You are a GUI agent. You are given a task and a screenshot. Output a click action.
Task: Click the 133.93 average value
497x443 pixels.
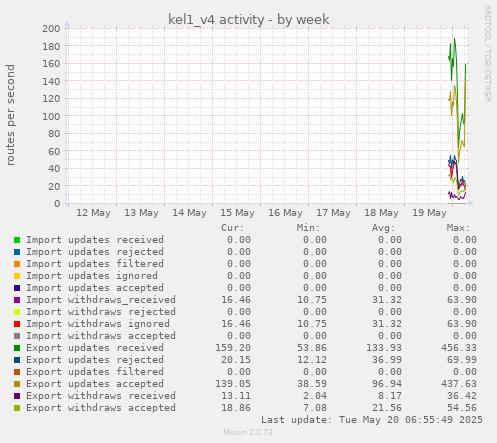click(384, 348)
